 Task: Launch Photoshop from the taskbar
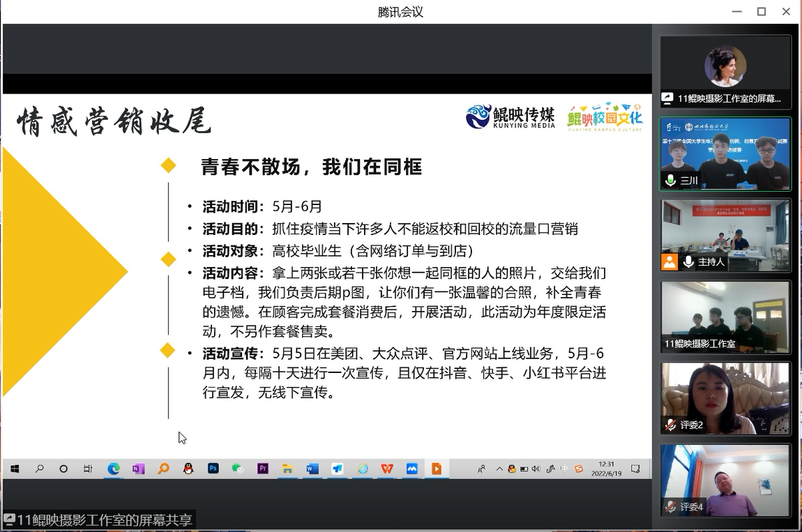[x=213, y=469]
